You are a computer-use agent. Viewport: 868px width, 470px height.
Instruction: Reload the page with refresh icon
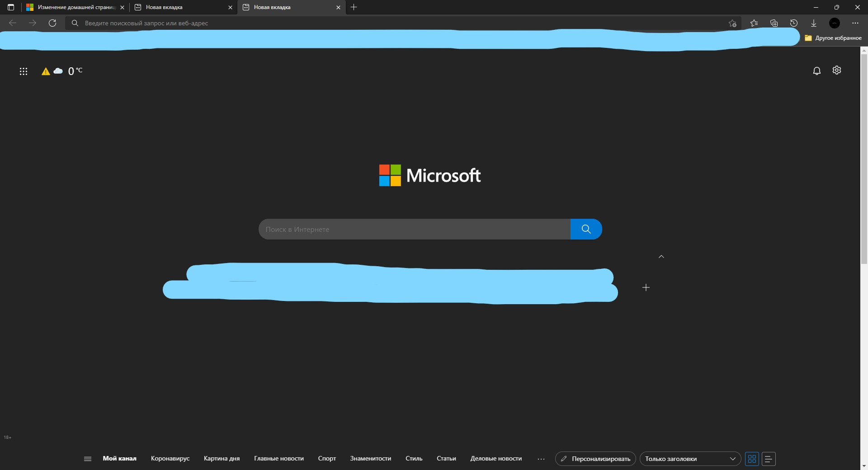click(52, 23)
